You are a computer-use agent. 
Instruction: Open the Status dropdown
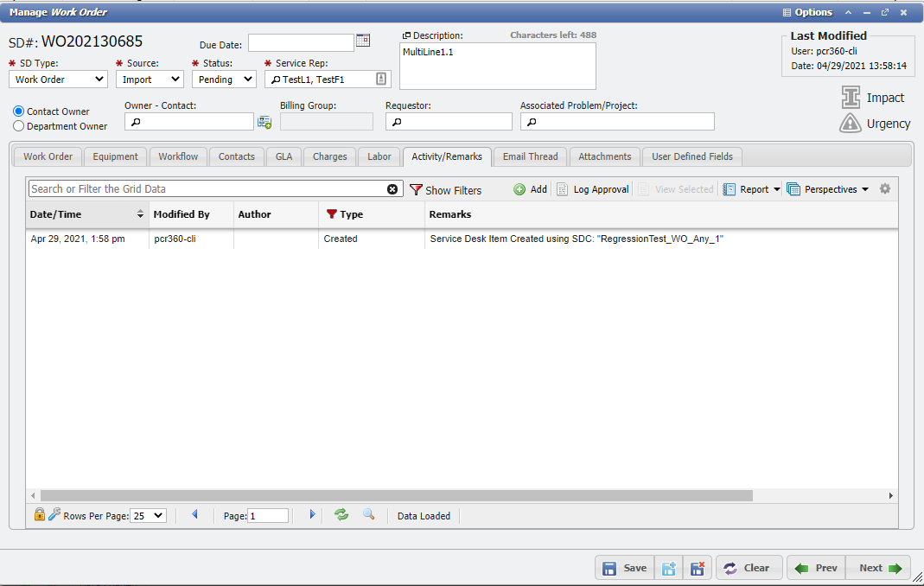click(224, 80)
